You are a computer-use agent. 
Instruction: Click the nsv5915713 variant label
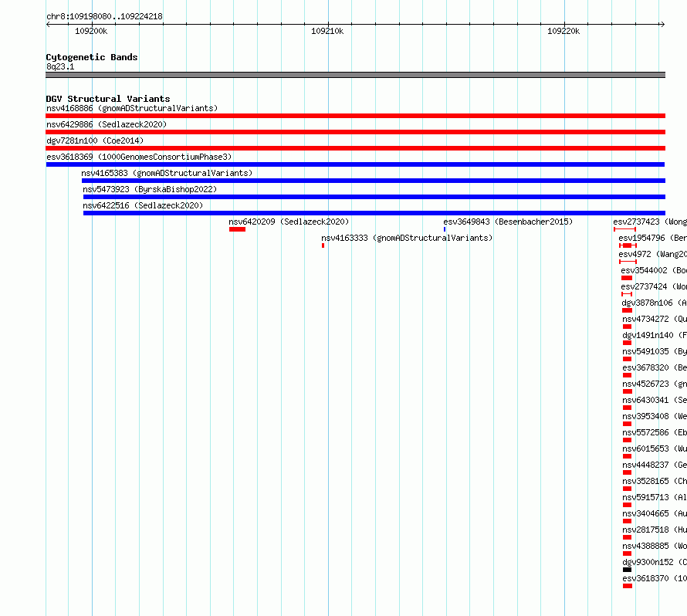point(655,497)
